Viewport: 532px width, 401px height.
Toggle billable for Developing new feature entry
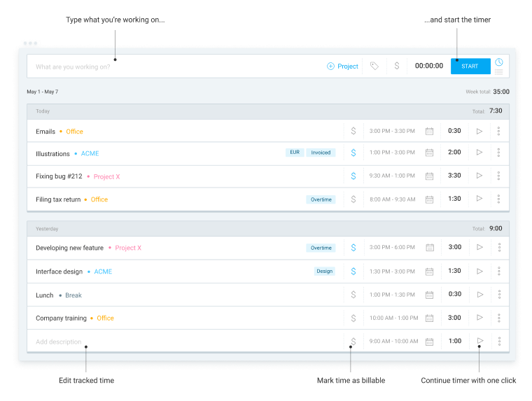pos(353,248)
